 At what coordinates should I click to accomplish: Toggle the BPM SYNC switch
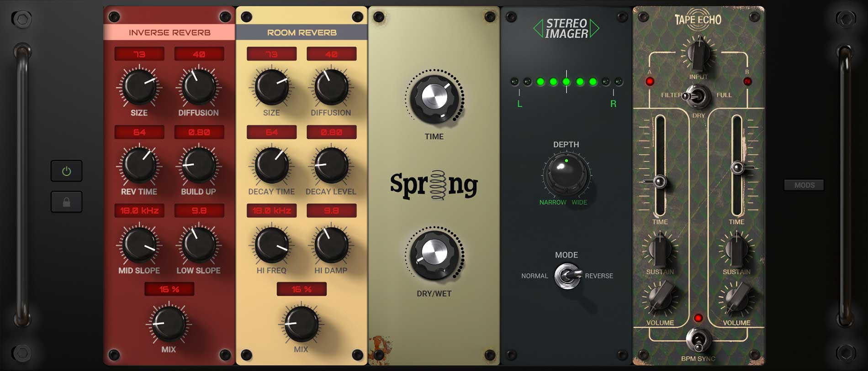698,340
